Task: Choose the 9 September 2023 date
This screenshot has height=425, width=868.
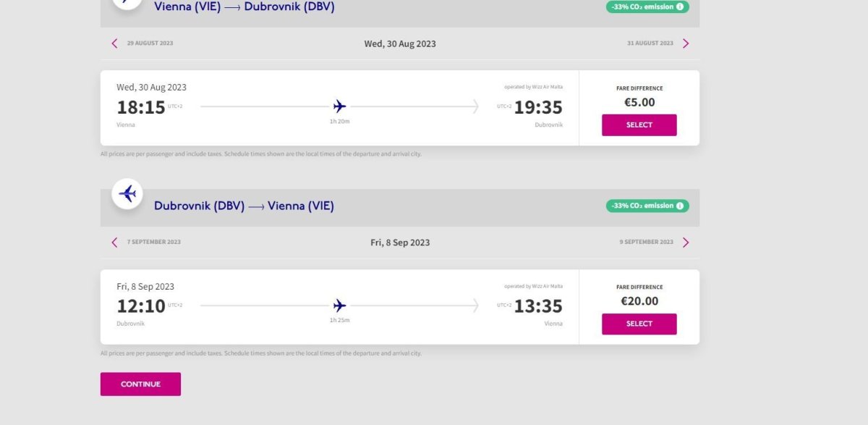Action: 646,243
